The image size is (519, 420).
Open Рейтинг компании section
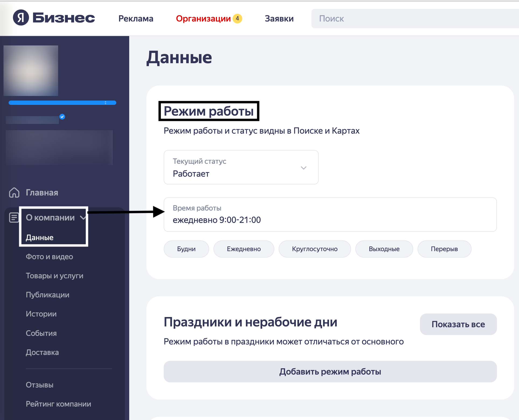[58, 404]
